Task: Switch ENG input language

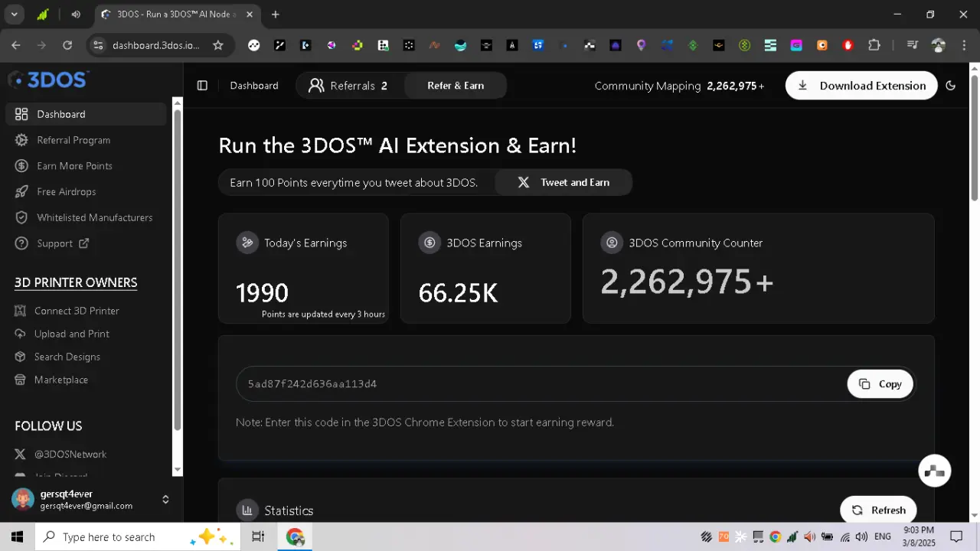Action: 882,536
